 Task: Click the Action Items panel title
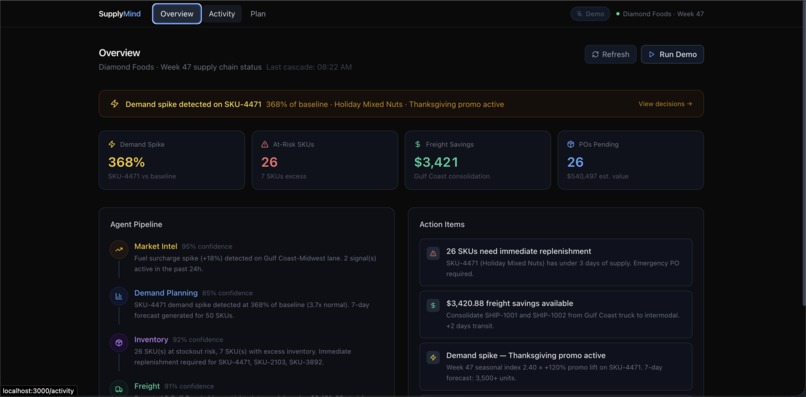click(442, 225)
